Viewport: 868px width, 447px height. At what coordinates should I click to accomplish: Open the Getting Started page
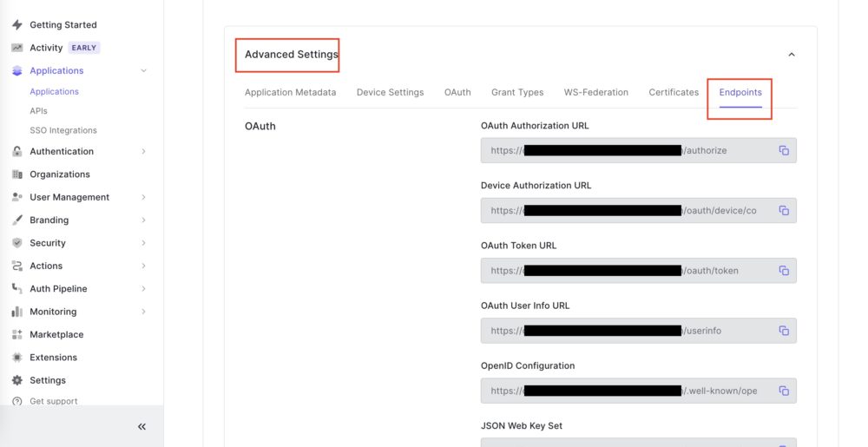[x=63, y=25]
